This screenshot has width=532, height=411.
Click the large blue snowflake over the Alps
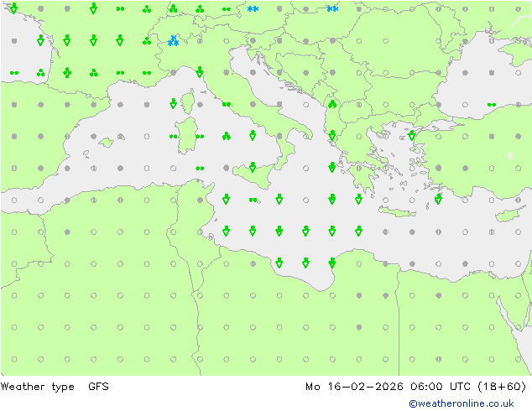pyautogui.click(x=173, y=40)
